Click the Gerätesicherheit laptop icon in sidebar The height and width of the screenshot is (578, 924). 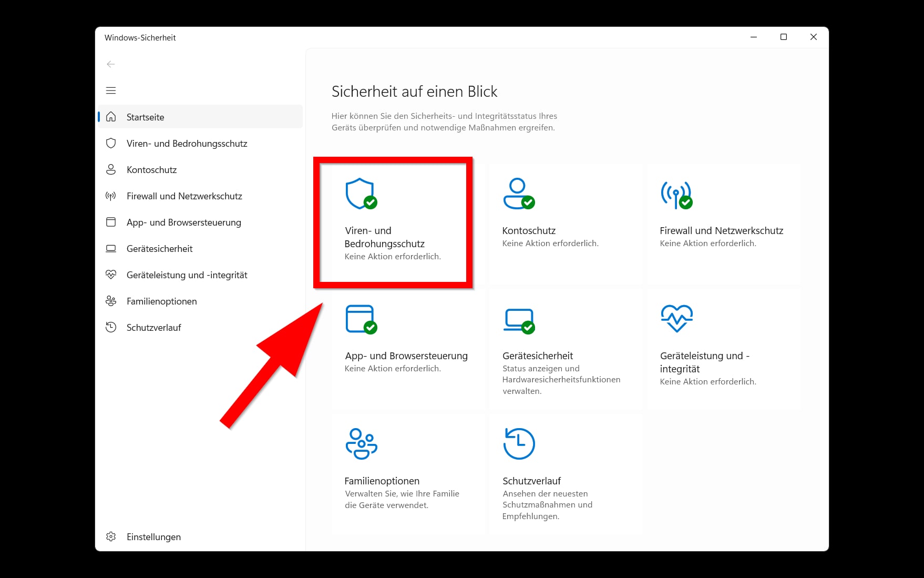(x=111, y=248)
